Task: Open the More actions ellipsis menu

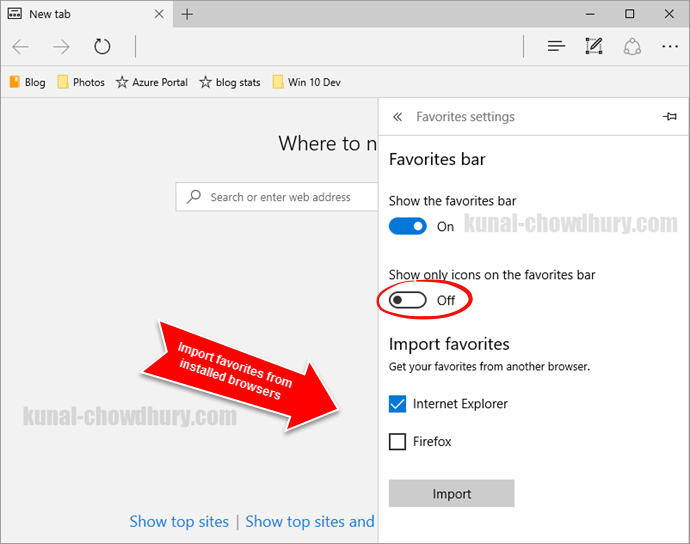Action: point(670,46)
